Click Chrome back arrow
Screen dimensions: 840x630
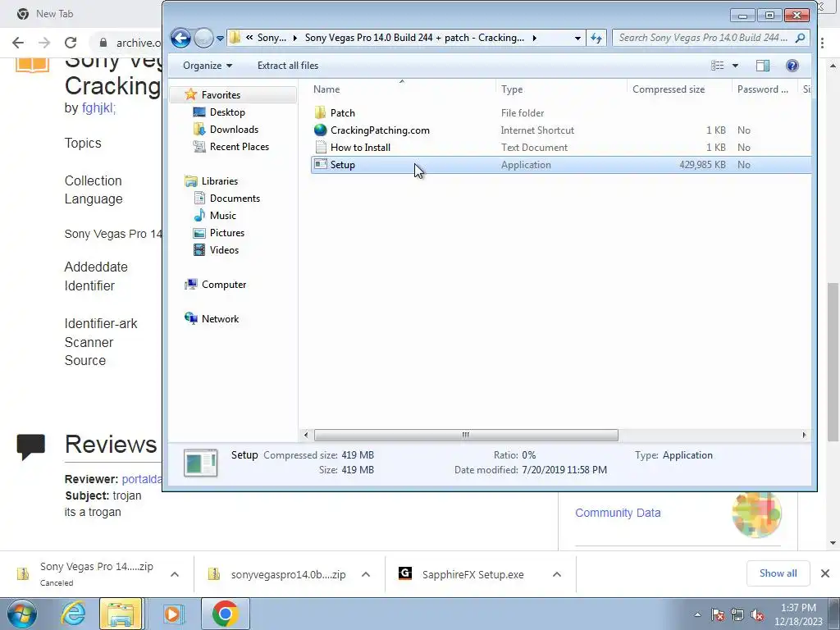click(x=18, y=43)
